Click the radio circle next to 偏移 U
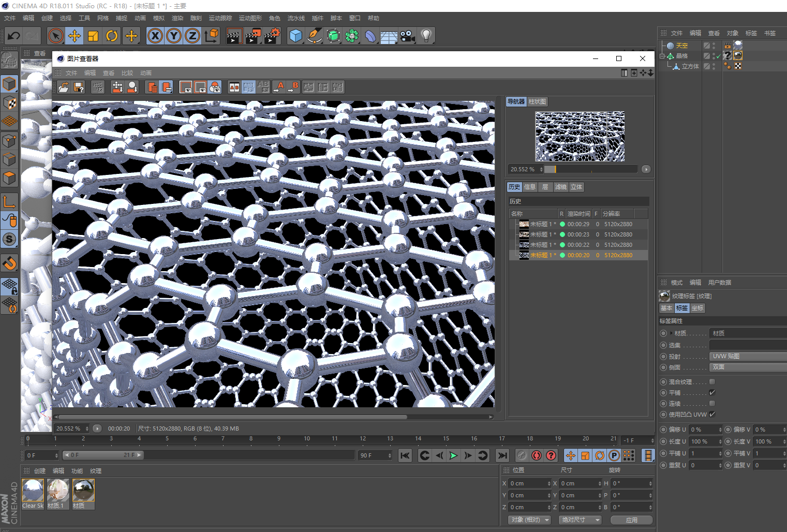787x532 pixels. click(x=663, y=430)
